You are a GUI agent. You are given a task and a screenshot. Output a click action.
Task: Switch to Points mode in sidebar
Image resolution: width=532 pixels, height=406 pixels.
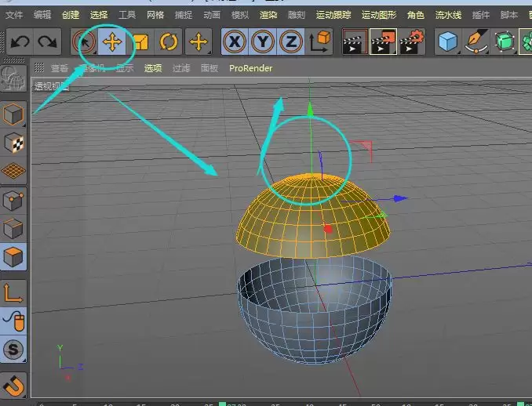13,200
